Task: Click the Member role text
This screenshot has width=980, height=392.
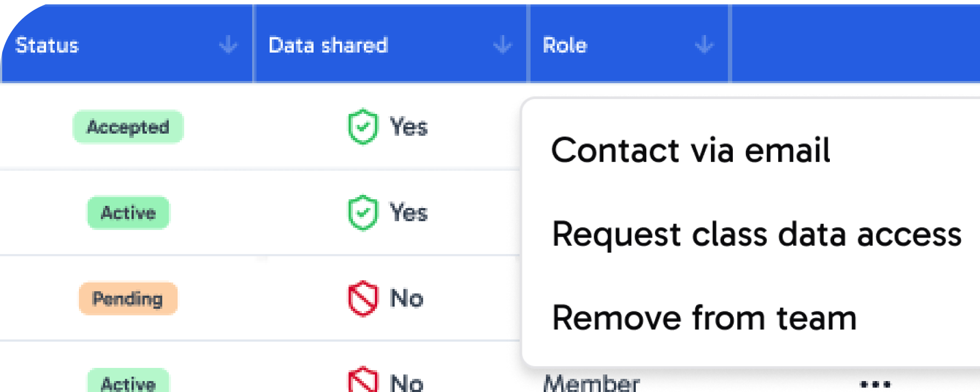Action: pyautogui.click(x=591, y=382)
